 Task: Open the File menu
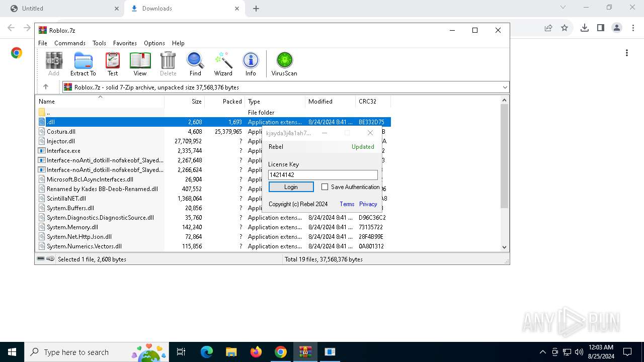pos(43,43)
